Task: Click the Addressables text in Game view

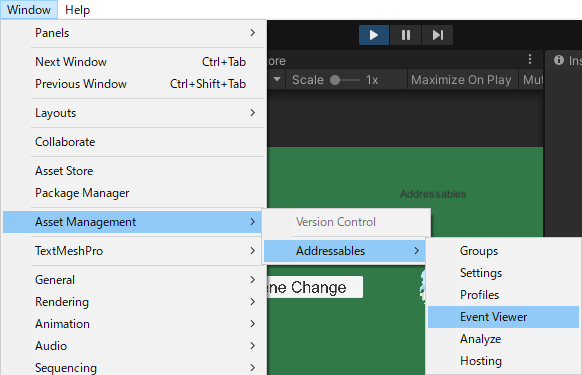Action: coord(433,194)
